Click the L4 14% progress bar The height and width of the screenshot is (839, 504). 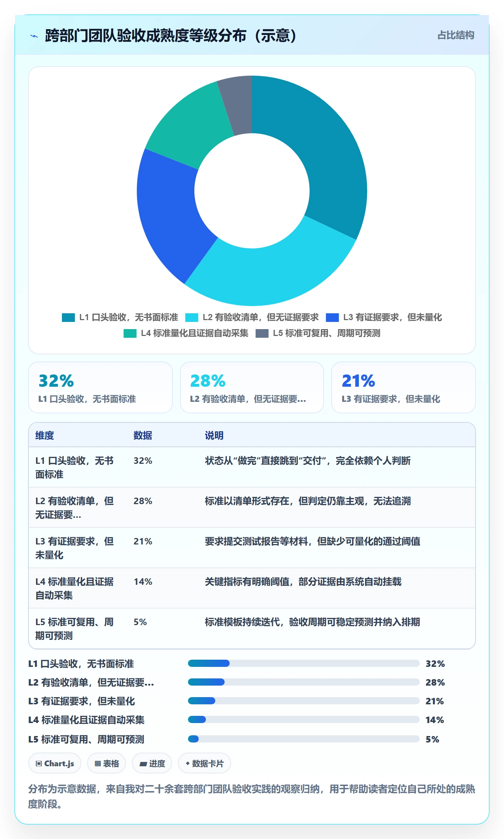(303, 719)
